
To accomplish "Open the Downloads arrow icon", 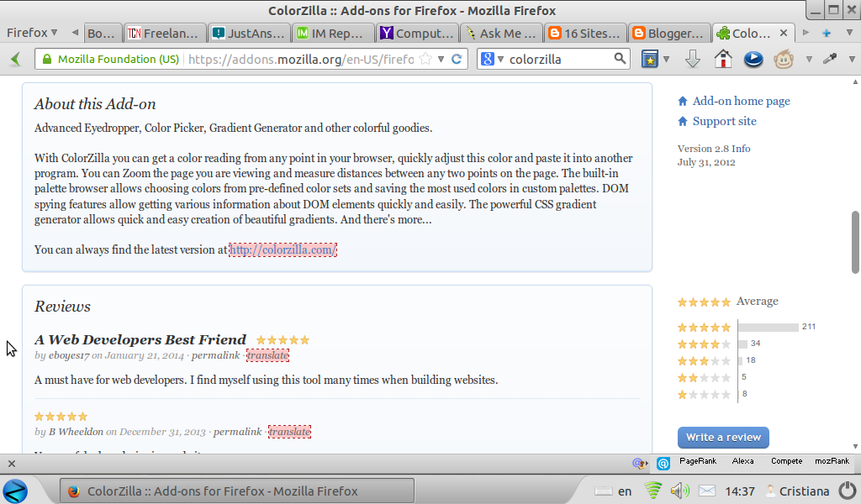I will [693, 59].
